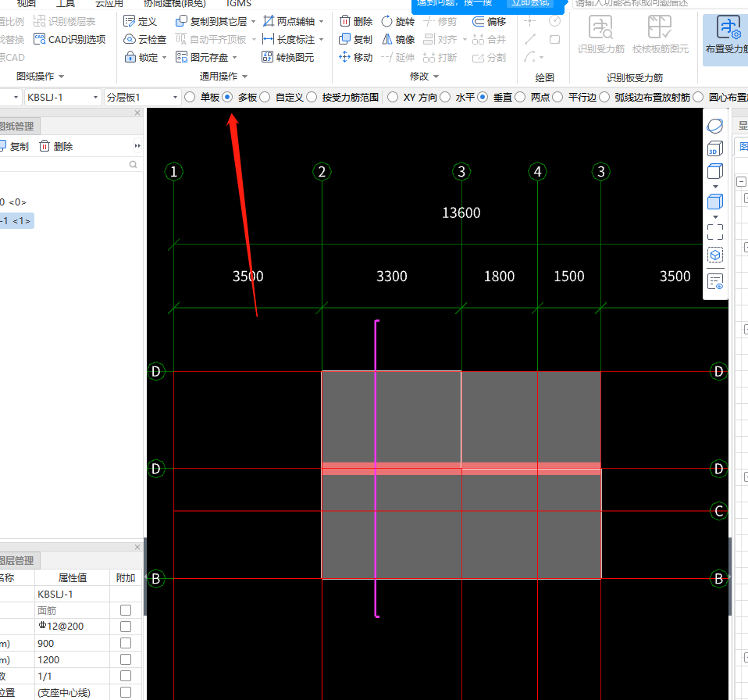Open CAD识别选项 recognition options
The height and width of the screenshot is (700, 748).
pyautogui.click(x=69, y=40)
